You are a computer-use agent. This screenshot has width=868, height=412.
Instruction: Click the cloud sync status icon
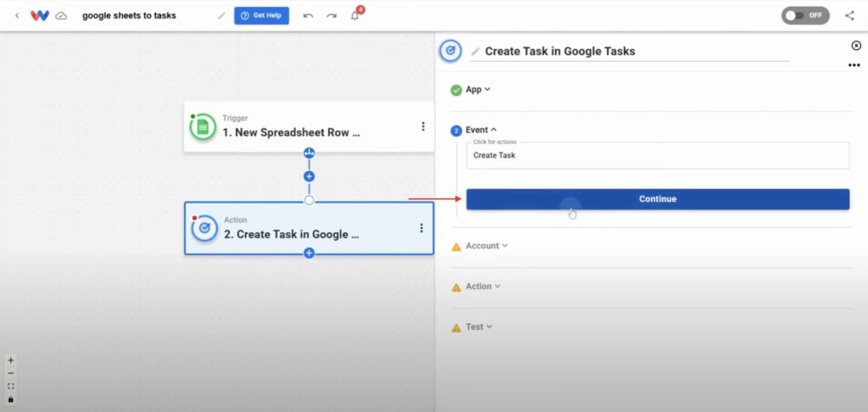61,15
